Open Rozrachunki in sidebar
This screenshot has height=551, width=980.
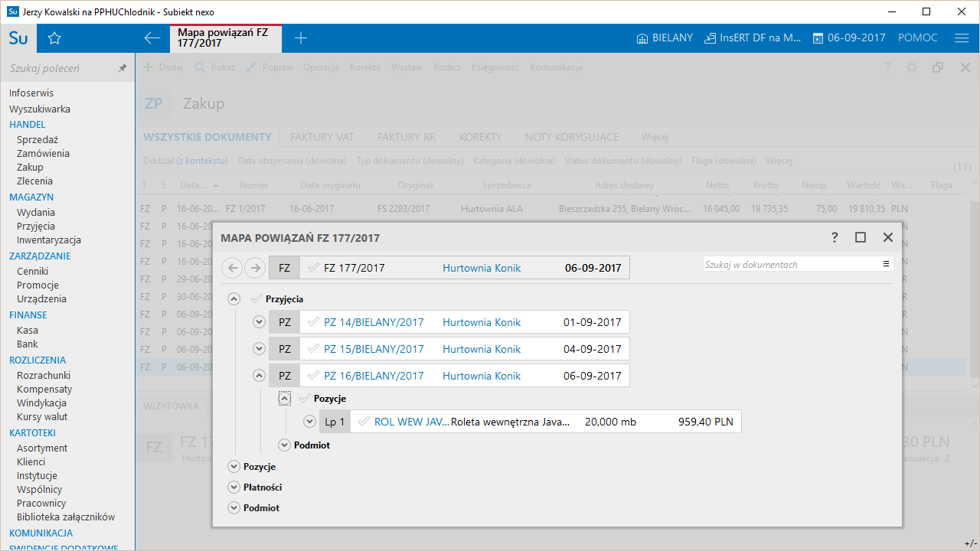click(44, 375)
